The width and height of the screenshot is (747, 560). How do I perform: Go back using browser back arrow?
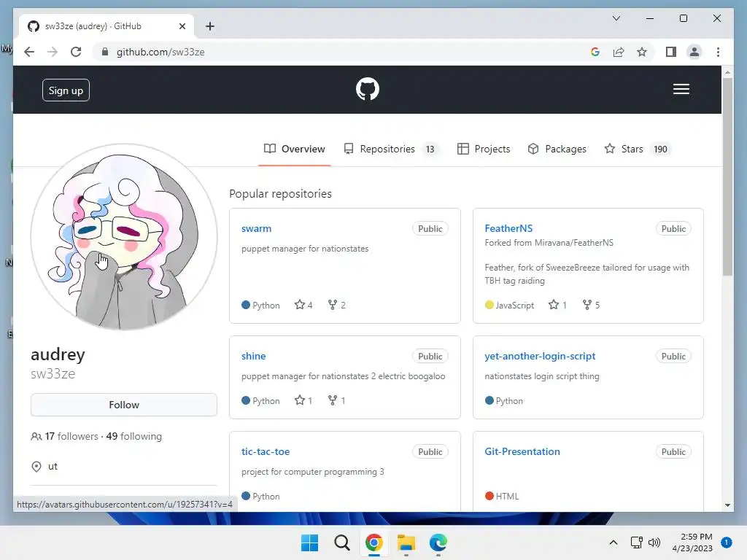29,52
